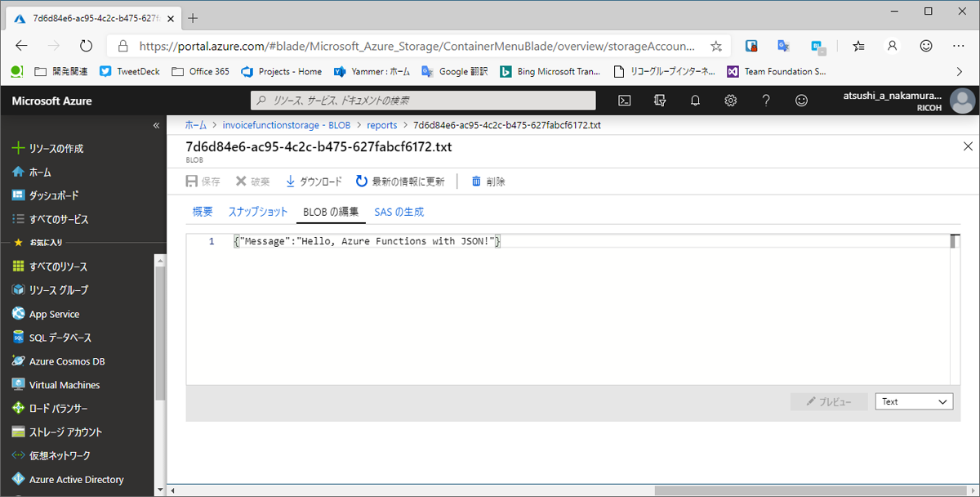Open ロード バランサー in the sidebar
Viewport: 980px width, 497px height.
[49, 409]
